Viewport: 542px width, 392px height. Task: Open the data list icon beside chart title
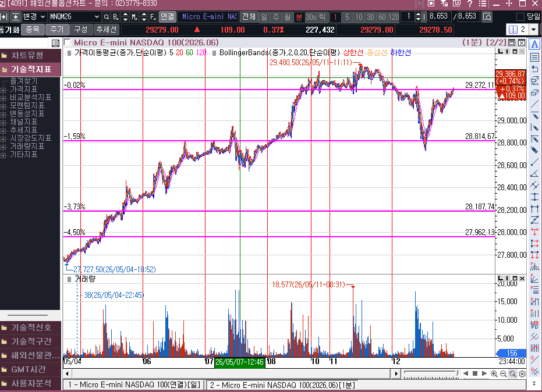click(55, 43)
